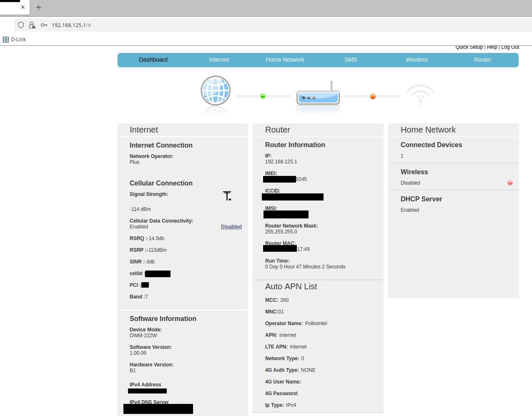Click the Run Time value text
532x416 pixels.
(305, 267)
